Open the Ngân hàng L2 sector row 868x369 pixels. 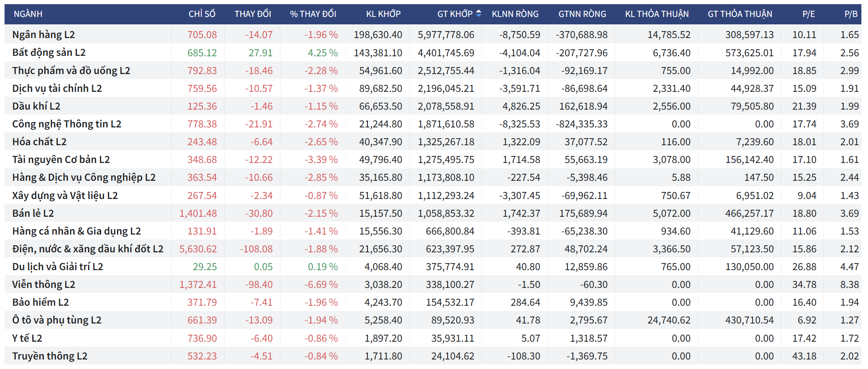[x=43, y=35]
